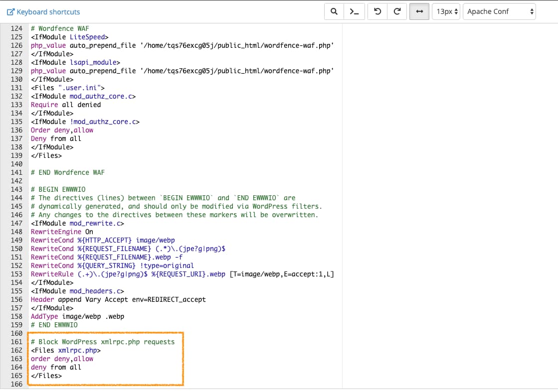Click the redo arrow icon
Viewport: 558px width, 392px height.
tap(397, 11)
